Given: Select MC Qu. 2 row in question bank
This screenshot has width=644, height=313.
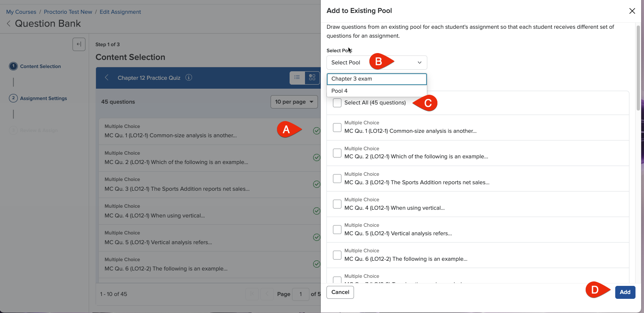Looking at the screenshot, I should pyautogui.click(x=210, y=158).
